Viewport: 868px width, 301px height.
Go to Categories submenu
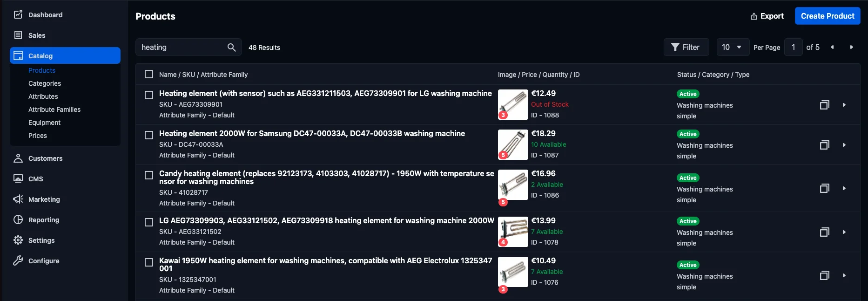(x=45, y=83)
